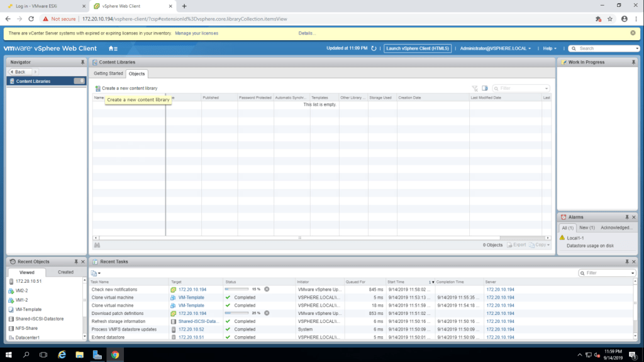Focus the top-right Search field
Image resolution: width=644 pixels, height=362 pixels.
pos(606,48)
